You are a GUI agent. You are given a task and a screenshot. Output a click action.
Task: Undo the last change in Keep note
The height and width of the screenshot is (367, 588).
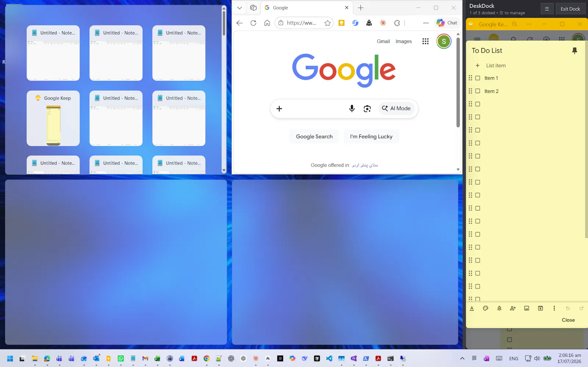[x=568, y=308]
